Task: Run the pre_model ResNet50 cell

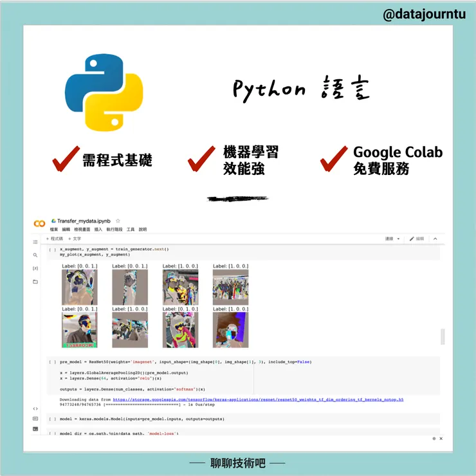Action: pyautogui.click(x=53, y=362)
